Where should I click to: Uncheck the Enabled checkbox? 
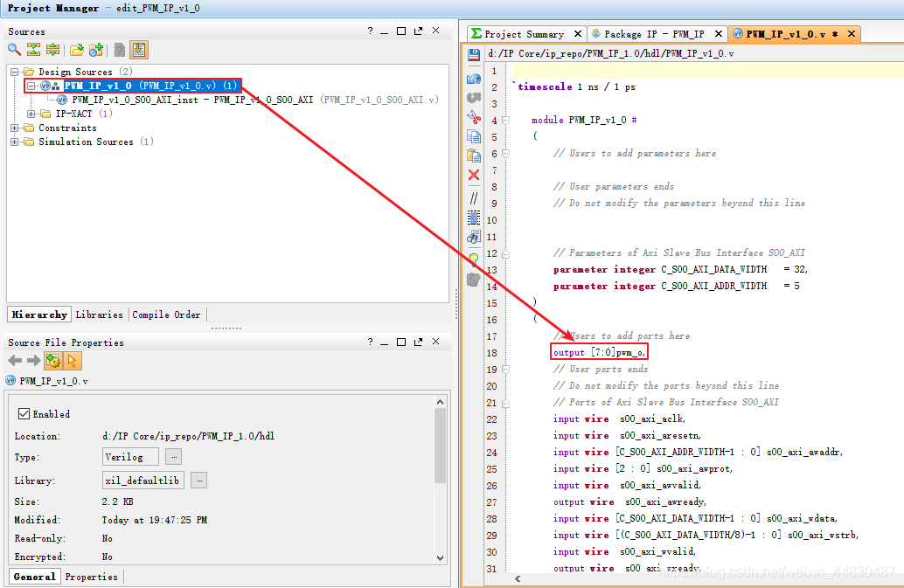point(24,413)
